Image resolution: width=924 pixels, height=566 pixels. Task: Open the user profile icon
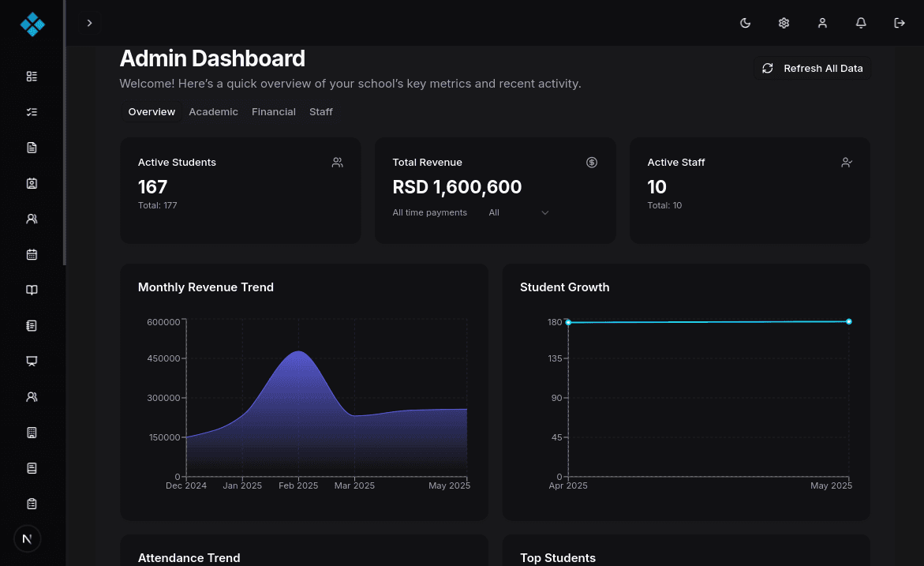(822, 23)
